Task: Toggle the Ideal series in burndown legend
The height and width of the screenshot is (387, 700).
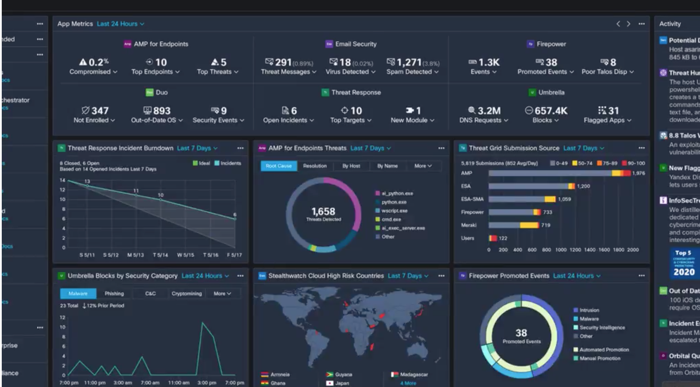Action: [201, 163]
